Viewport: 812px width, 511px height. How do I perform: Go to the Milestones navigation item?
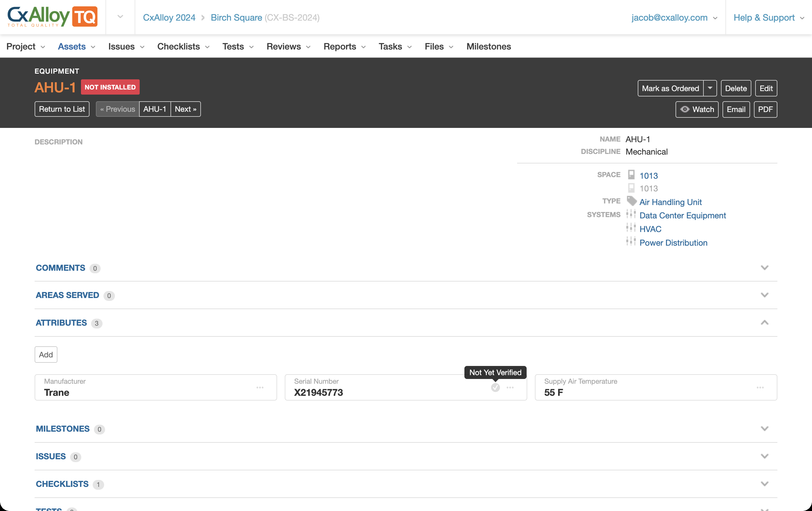tap(489, 47)
